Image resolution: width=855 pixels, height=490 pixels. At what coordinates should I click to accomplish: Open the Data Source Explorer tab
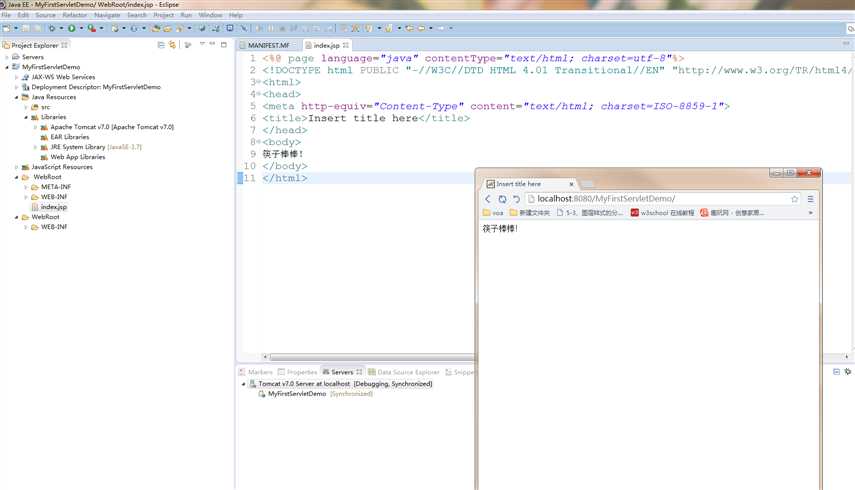click(x=404, y=372)
